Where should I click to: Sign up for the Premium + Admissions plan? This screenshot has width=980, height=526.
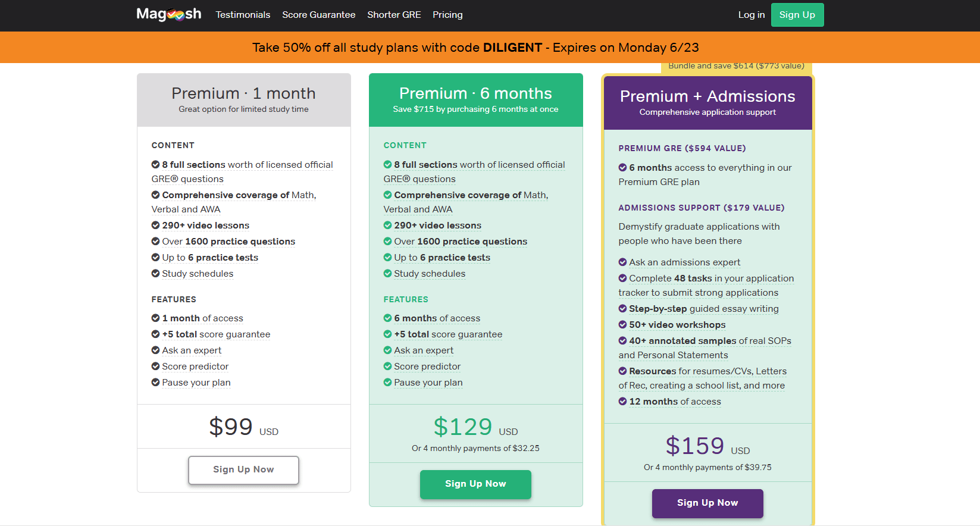707,503
